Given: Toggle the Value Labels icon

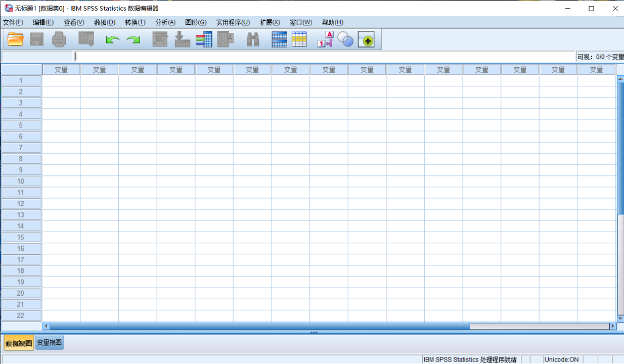Looking at the screenshot, I should pyautogui.click(x=325, y=39).
